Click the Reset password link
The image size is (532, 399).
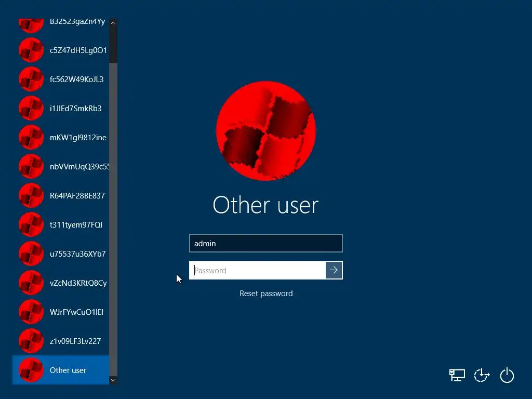pyautogui.click(x=266, y=294)
